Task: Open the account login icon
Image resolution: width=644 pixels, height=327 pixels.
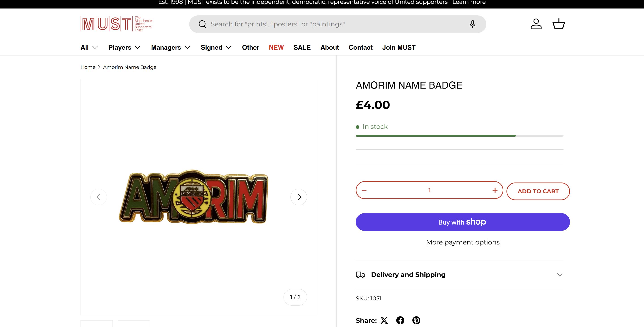Action: pyautogui.click(x=536, y=24)
